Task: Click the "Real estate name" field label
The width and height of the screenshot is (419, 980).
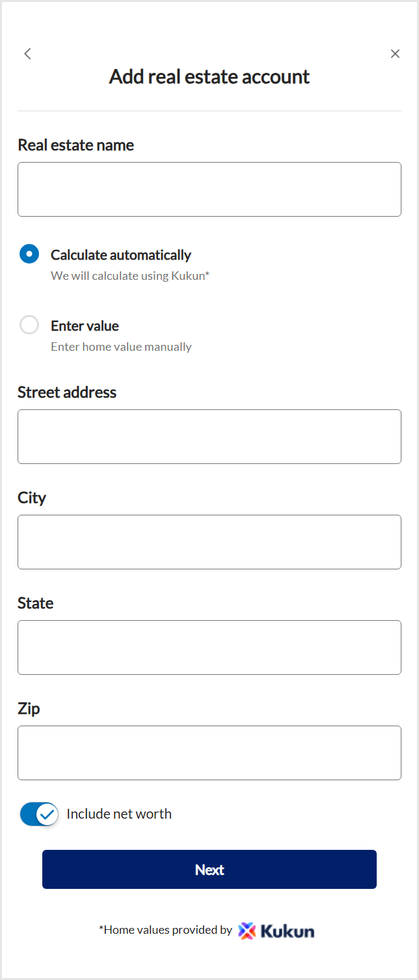Action: coord(75,145)
